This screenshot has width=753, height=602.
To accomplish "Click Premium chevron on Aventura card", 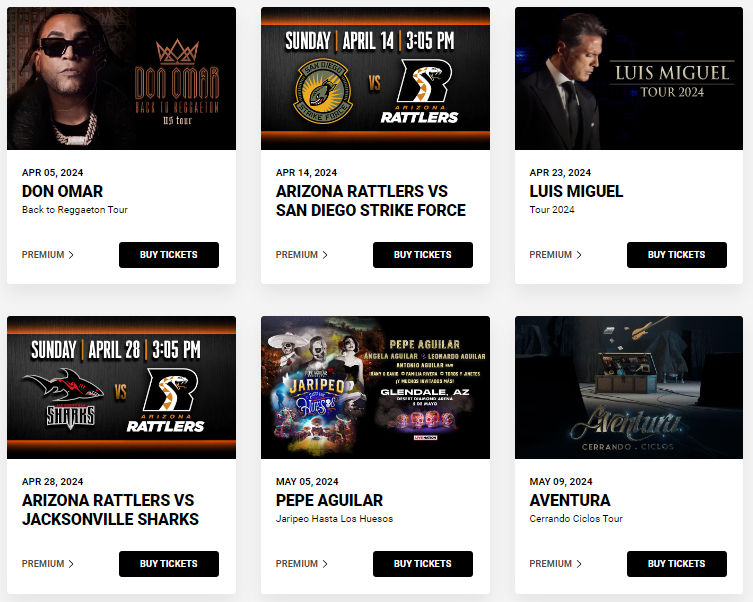I will pos(579,564).
